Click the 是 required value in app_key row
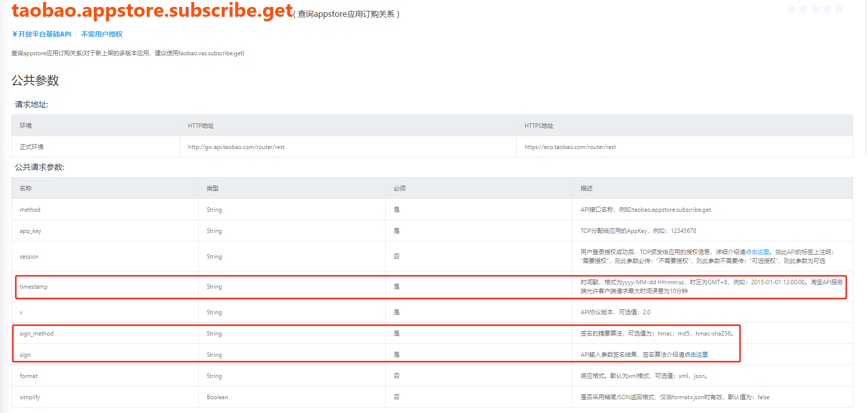 [397, 230]
